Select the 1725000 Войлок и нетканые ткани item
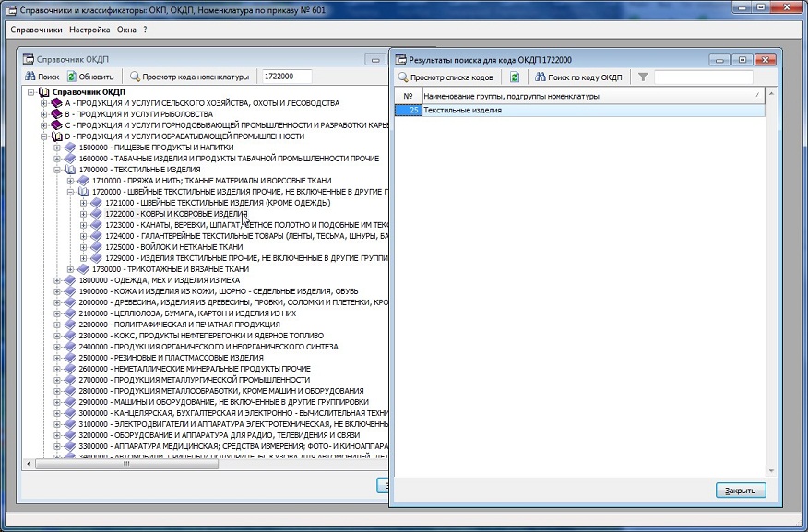 173,247
